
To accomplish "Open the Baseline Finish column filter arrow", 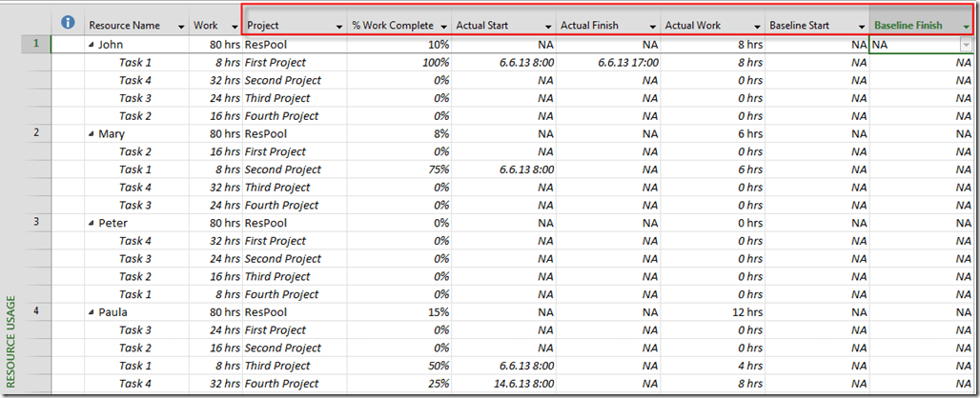I will tap(968, 26).
